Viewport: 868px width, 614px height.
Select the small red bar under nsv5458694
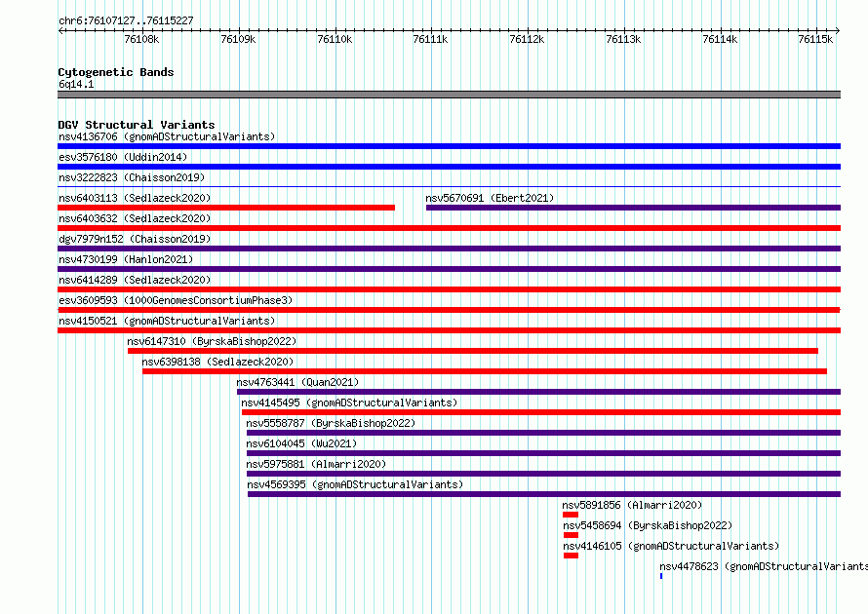coord(571,535)
